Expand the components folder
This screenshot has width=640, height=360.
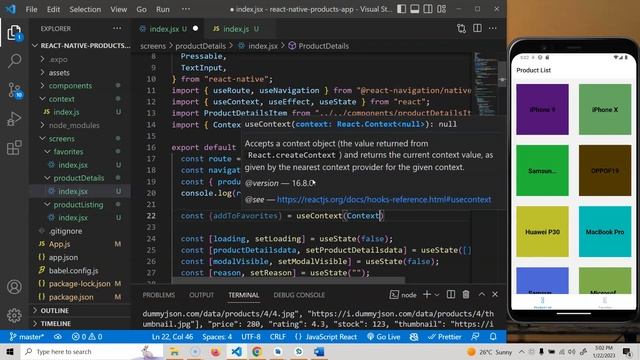click(x=80, y=86)
